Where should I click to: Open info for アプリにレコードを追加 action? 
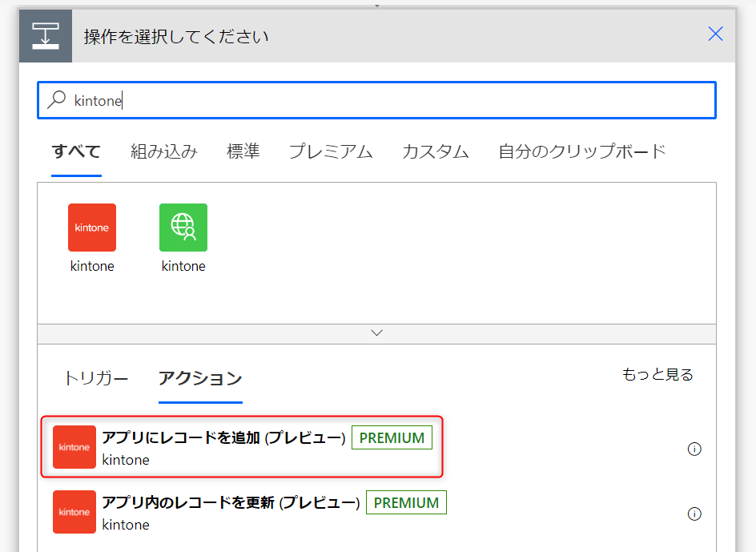(694, 449)
